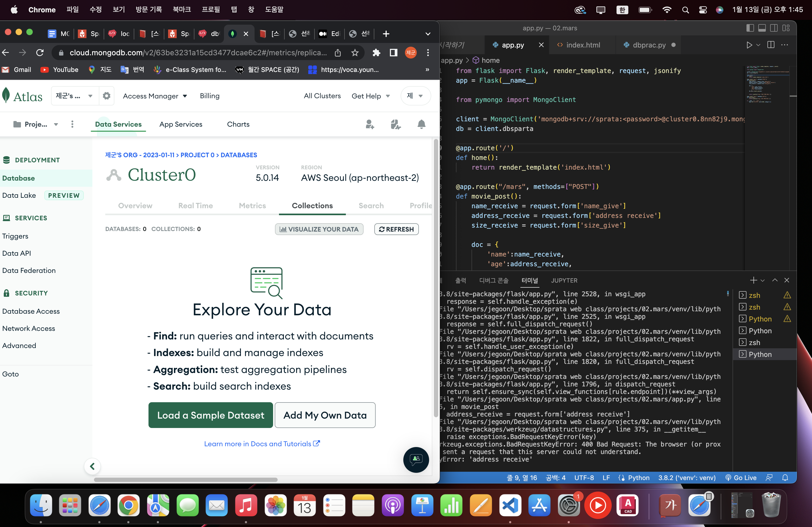Switch to the Overview tab
812x527 pixels.
click(x=135, y=205)
